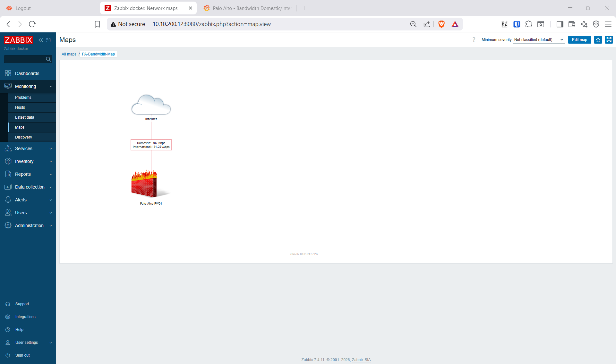Expand the Alerts menu
Screen dimensions: 616x364
(x=28, y=200)
